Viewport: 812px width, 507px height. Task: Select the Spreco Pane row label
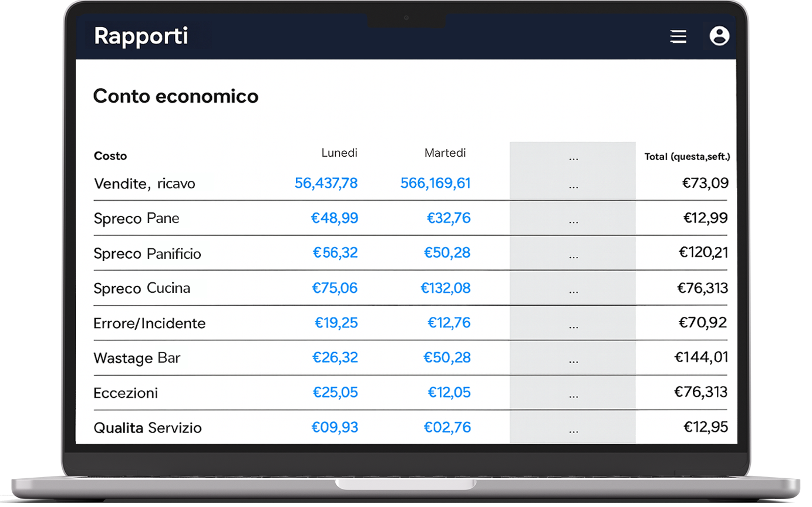coord(136,218)
